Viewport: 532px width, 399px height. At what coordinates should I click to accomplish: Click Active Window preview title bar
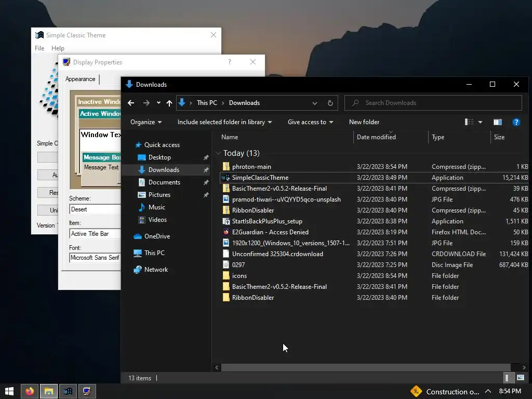pyautogui.click(x=100, y=114)
